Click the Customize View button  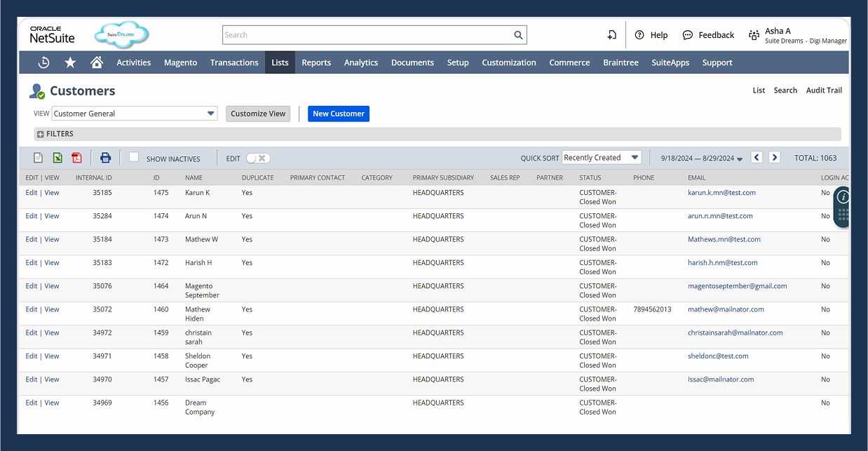[x=258, y=114]
